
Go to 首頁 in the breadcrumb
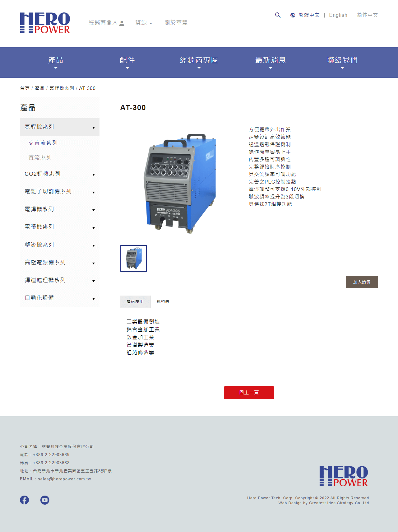[25, 88]
